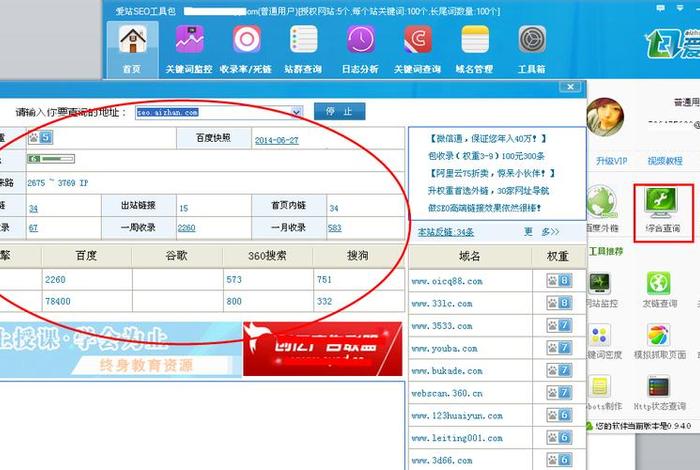
Task: Click the 升级VIP link
Action: 612,161
